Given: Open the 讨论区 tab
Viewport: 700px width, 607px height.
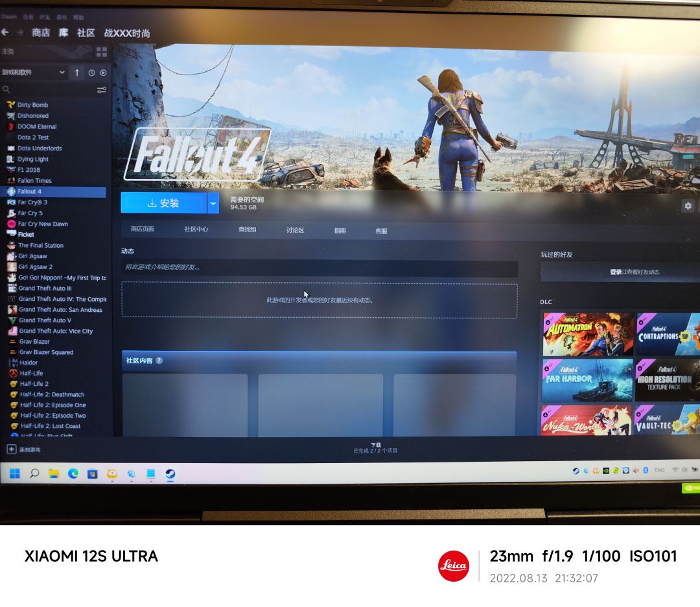Looking at the screenshot, I should tap(295, 230).
